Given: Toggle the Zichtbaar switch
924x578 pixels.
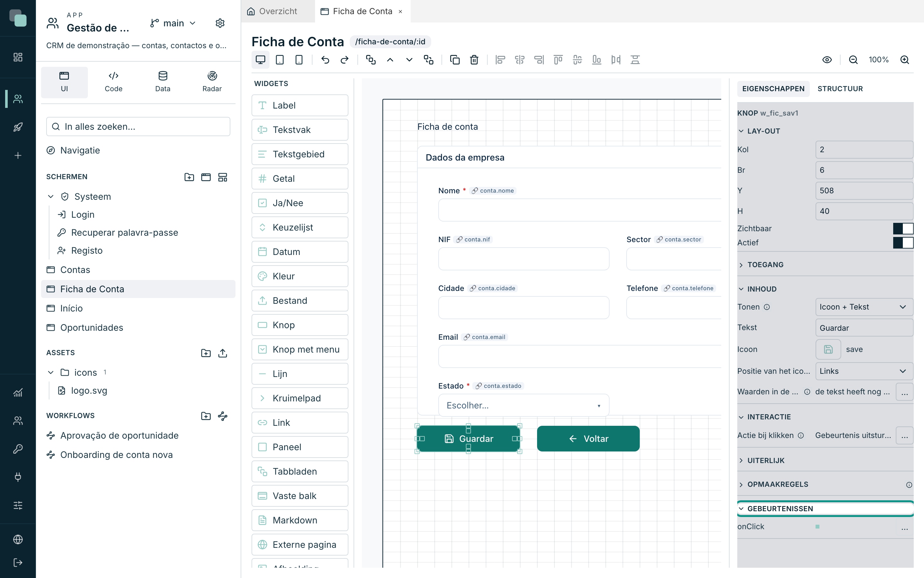Looking at the screenshot, I should click(903, 228).
